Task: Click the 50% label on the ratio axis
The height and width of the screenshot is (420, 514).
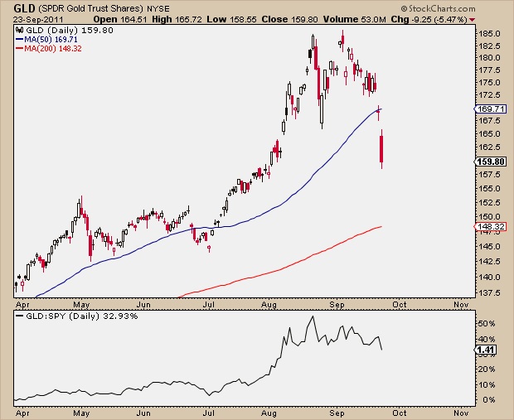Action: (487, 324)
